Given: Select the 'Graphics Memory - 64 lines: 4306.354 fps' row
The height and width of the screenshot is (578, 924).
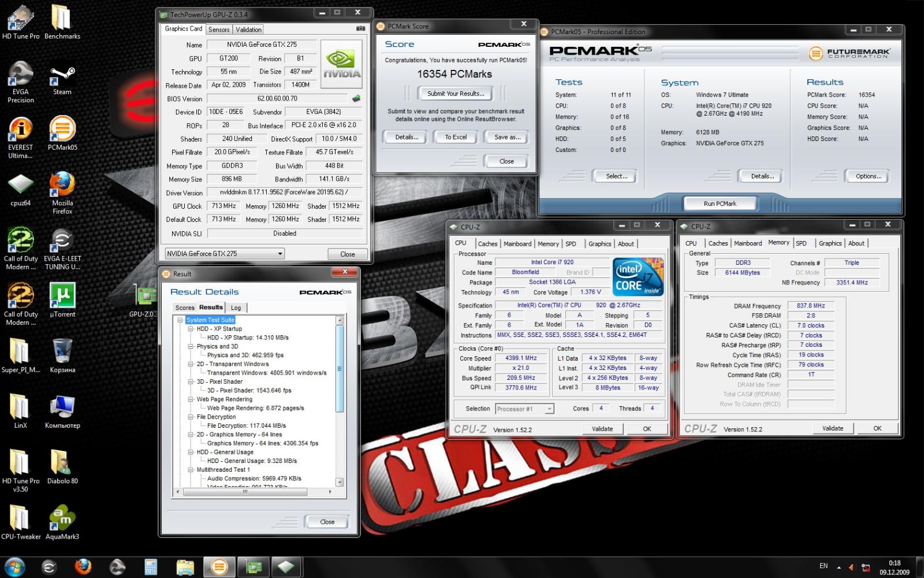Looking at the screenshot, I should tap(263, 443).
